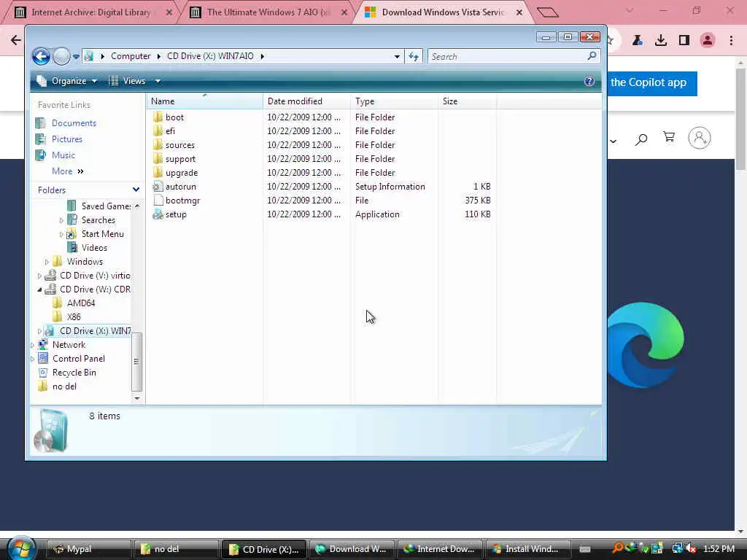
Task: Select the autorun file icon
Action: click(x=158, y=186)
